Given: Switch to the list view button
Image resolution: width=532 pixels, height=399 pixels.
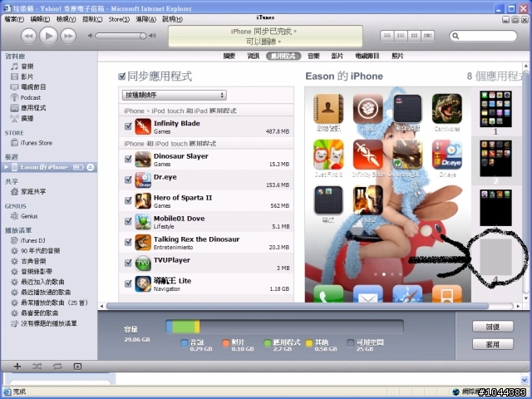Looking at the screenshot, I should [x=387, y=36].
